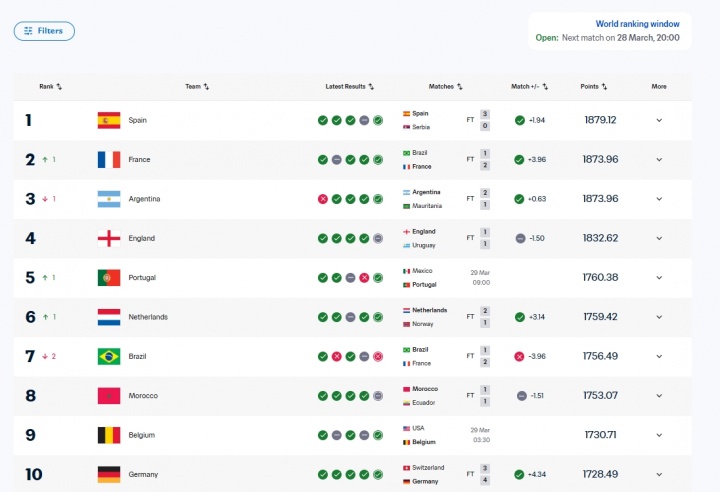Expand the Germany row chevron
The width and height of the screenshot is (720, 492).
659,475
